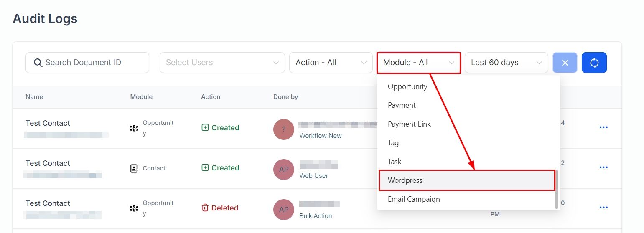Select Payment Link in module list
Image resolution: width=644 pixels, height=233 pixels.
409,124
